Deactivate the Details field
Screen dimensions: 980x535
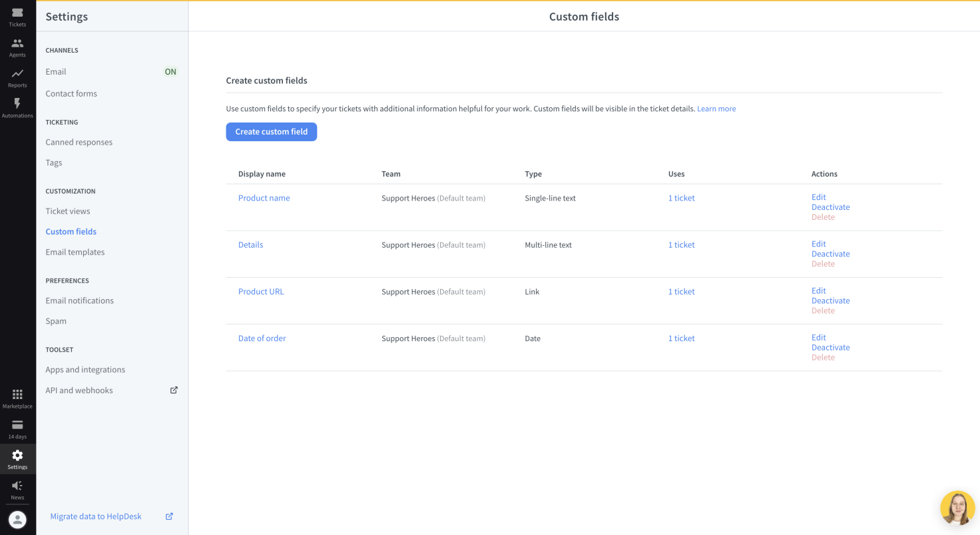pyautogui.click(x=831, y=254)
